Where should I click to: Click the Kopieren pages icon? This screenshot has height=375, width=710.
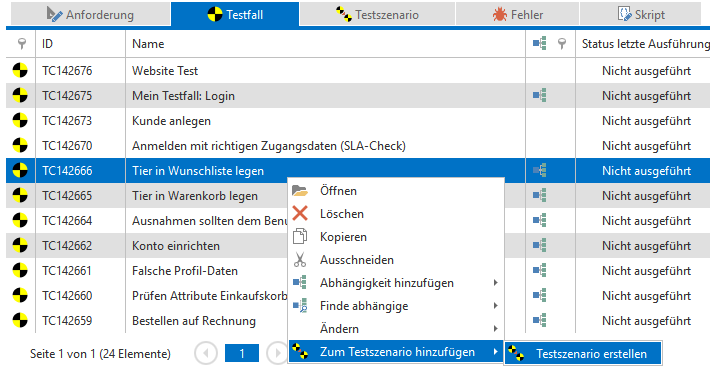pos(300,236)
